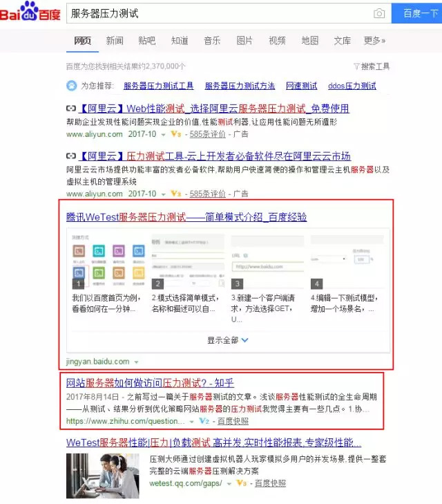This screenshot has width=442, height=504.
Task: Open 腾讯WeTest 简单模式介绍 百度经验 result
Action: click(186, 217)
